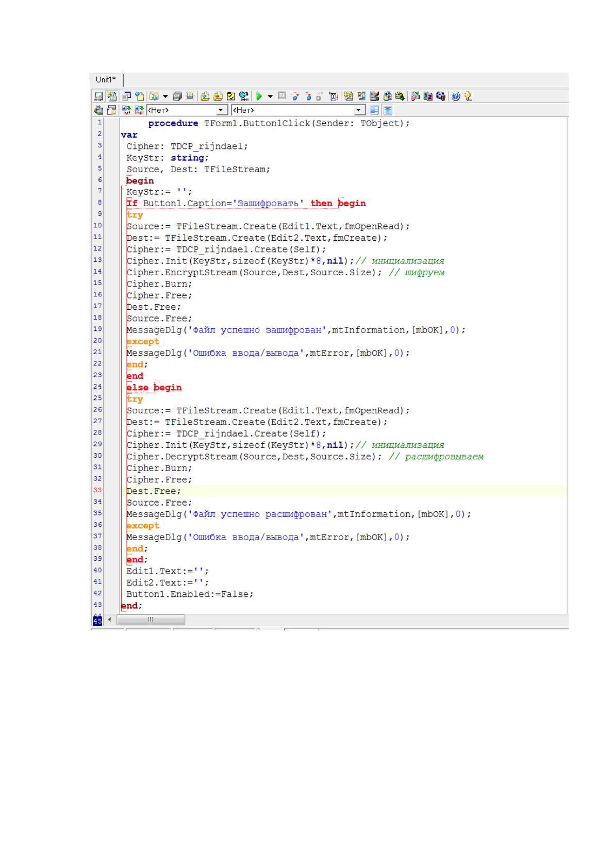Open the Help question mark icon
This screenshot has height=868, width=614.
[x=456, y=96]
